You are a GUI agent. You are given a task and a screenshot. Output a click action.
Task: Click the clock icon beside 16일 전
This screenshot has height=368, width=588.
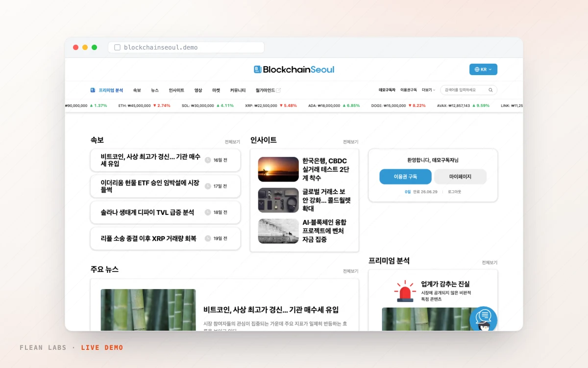coord(208,160)
